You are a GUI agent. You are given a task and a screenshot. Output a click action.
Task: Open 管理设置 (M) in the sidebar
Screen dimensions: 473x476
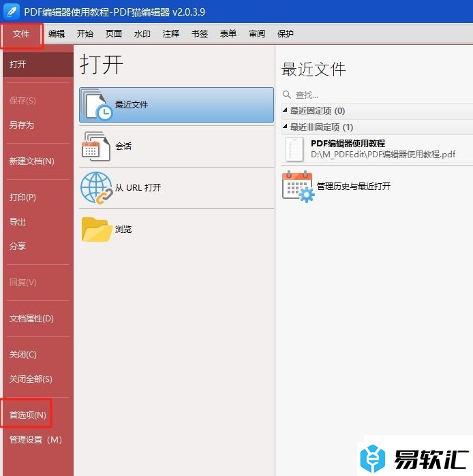pyautogui.click(x=35, y=440)
